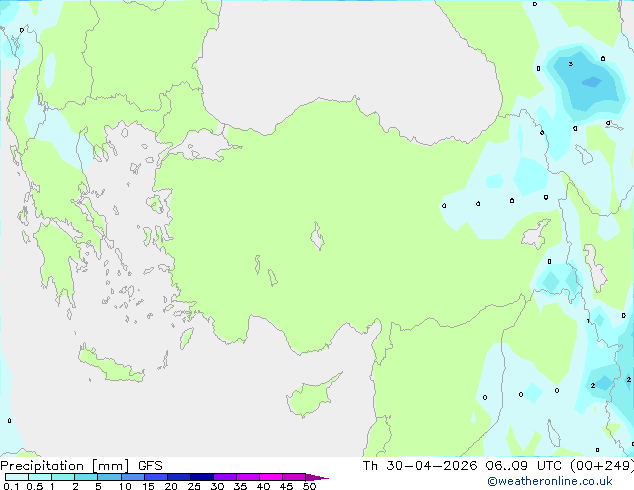Click the '0.1' legend scale label
The height and width of the screenshot is (490, 634).
11,486
